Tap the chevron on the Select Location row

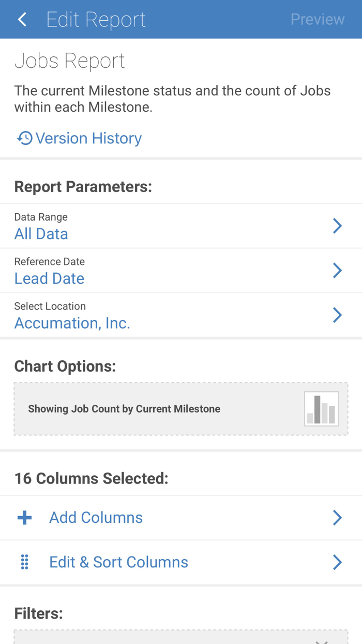click(337, 315)
